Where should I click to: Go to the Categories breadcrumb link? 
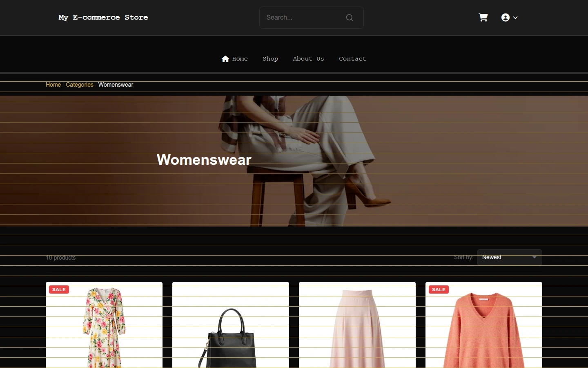[x=80, y=85]
